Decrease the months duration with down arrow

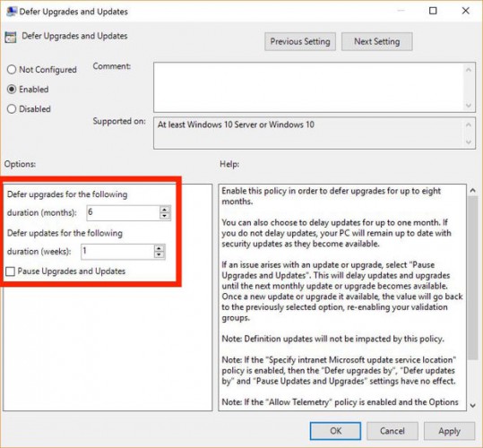pyautogui.click(x=165, y=216)
